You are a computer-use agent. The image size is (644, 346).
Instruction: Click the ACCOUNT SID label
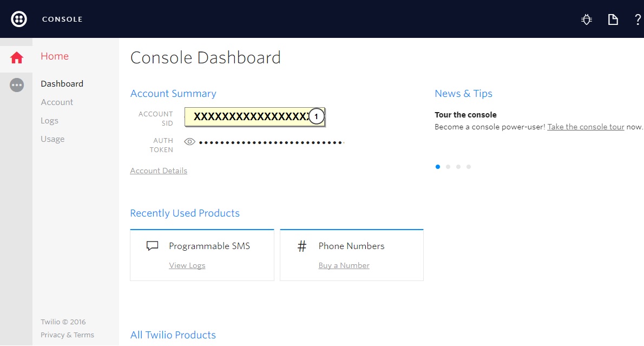(156, 119)
